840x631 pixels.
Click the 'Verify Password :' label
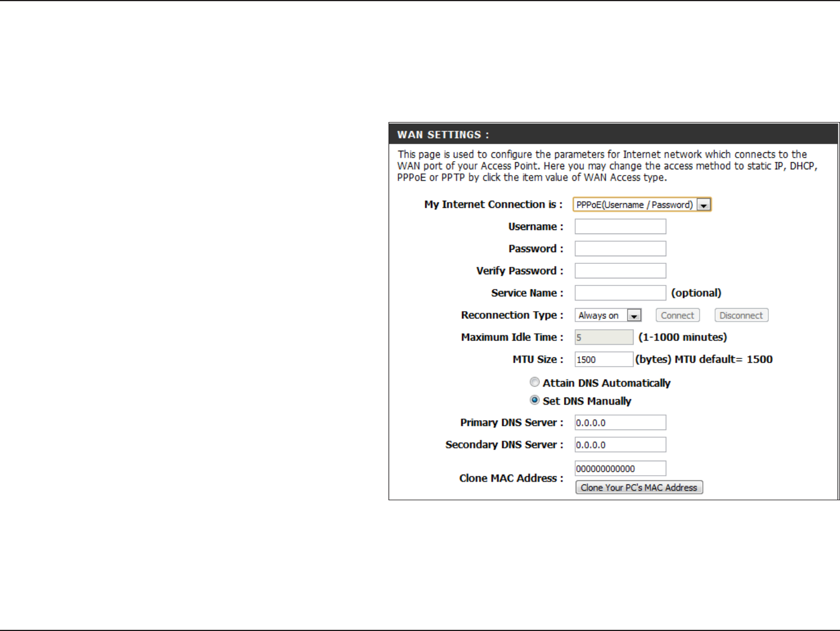(x=520, y=271)
